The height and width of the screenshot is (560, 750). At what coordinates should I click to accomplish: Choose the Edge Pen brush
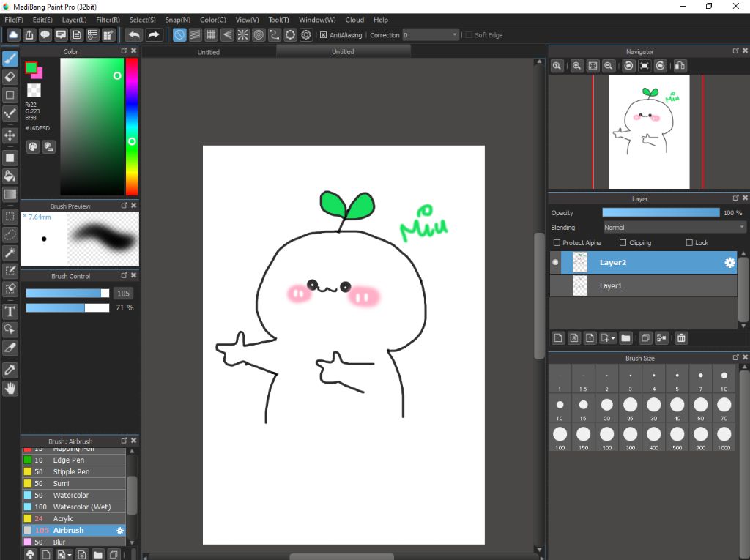coord(74,460)
